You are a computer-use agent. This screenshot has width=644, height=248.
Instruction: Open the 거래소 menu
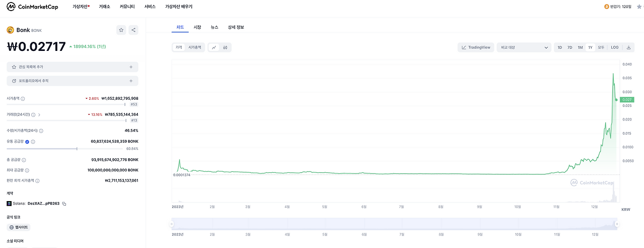105,7
